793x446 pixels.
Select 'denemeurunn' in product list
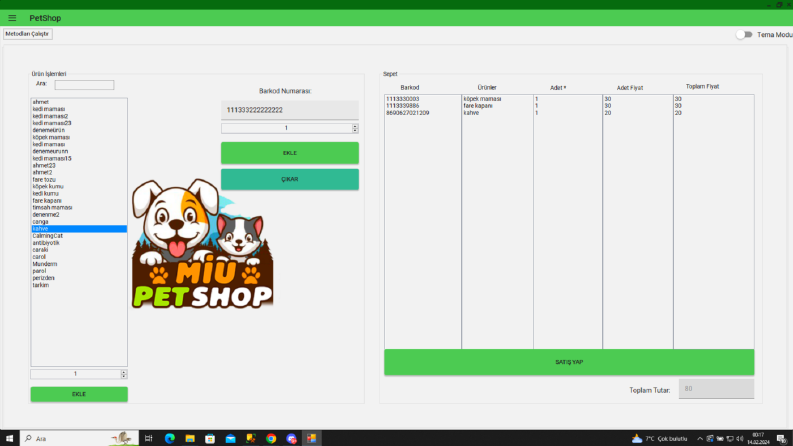[79, 152]
